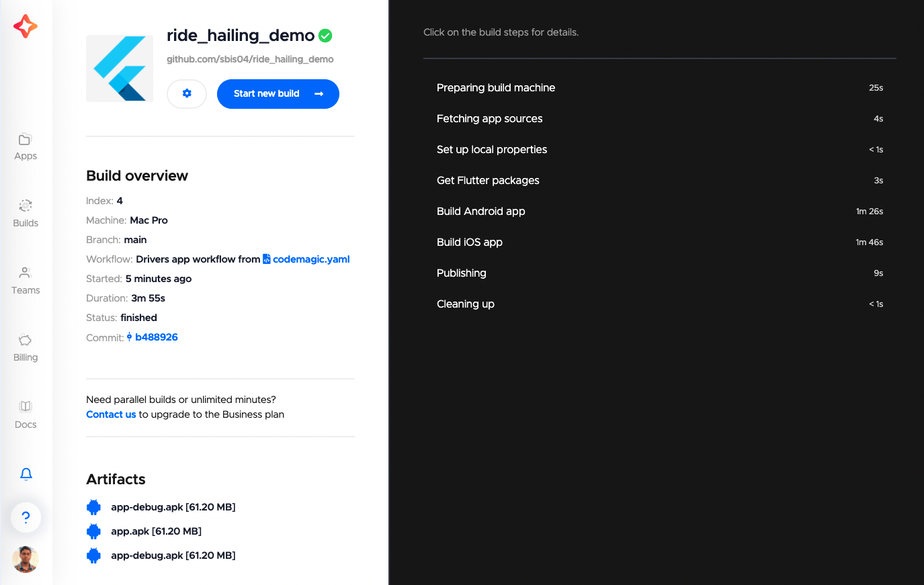The height and width of the screenshot is (585, 924).
Task: Go to the Builds section
Action: point(26,214)
